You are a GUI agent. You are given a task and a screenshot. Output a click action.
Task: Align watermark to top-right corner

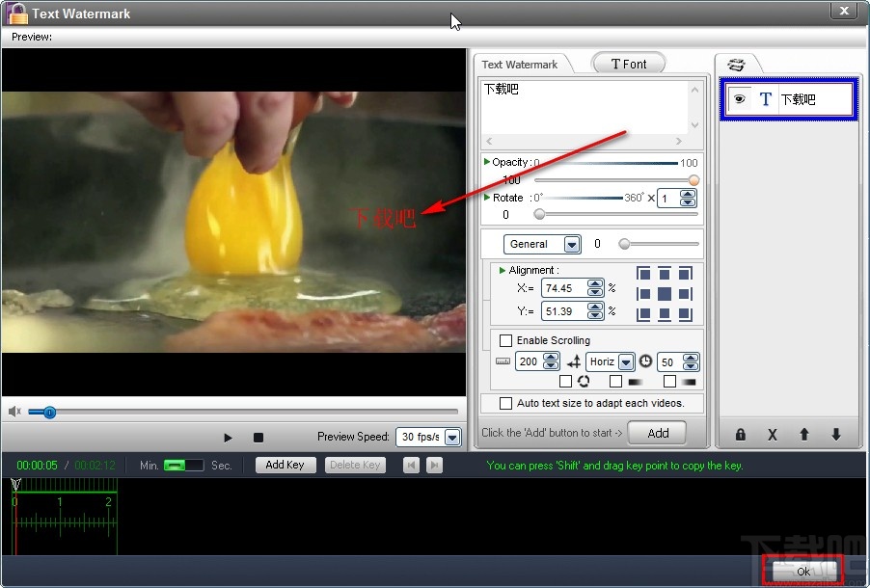point(685,274)
